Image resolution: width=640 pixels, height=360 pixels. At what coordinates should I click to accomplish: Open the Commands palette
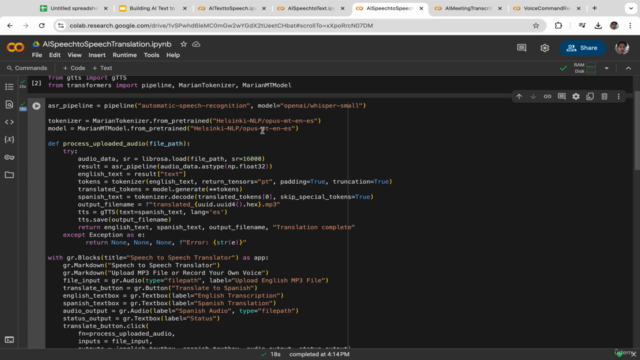pos(27,68)
